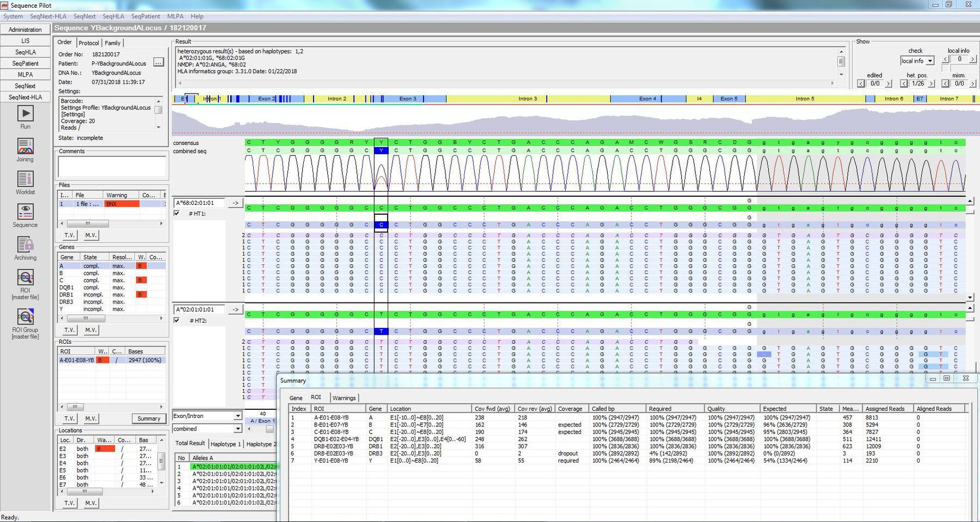Click the Summary button in ROIs panel
Viewport: 980px width, 522px height.
click(149, 418)
